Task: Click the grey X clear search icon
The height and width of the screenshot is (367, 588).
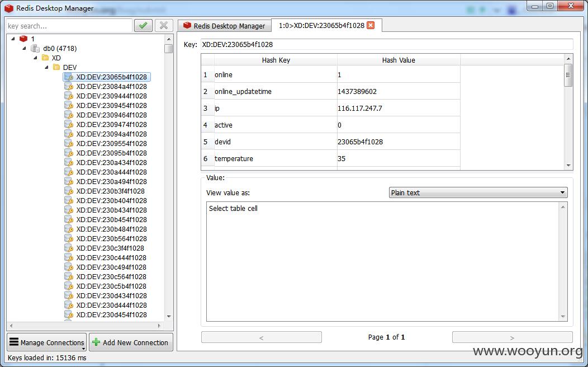Action: pos(164,26)
